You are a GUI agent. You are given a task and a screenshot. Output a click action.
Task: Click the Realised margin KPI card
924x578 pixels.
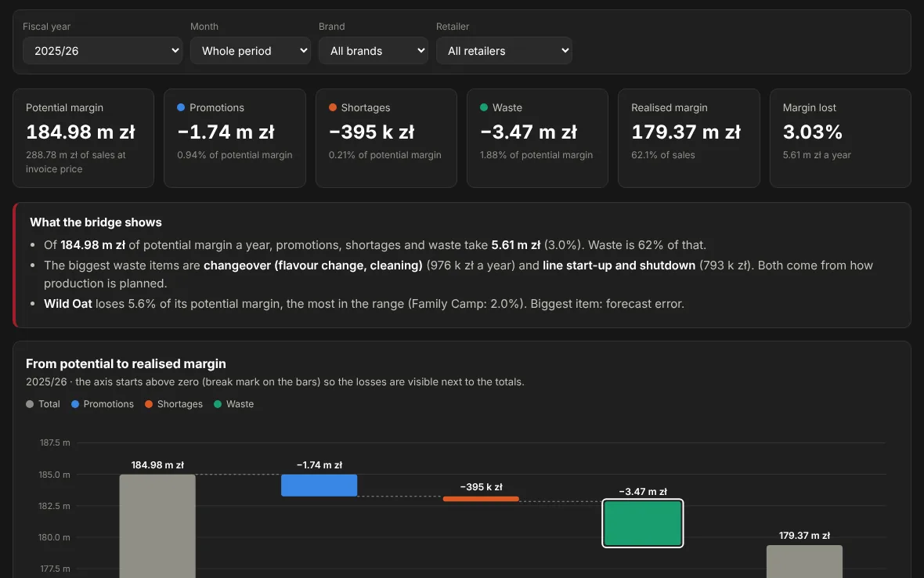pyautogui.click(x=689, y=139)
